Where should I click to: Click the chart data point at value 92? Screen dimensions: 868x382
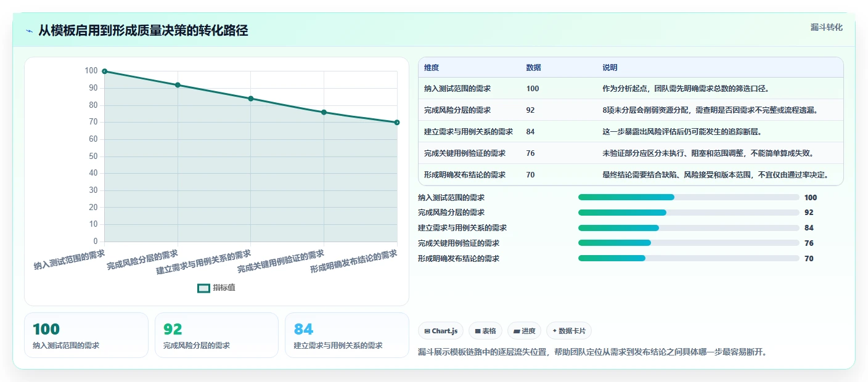point(178,85)
